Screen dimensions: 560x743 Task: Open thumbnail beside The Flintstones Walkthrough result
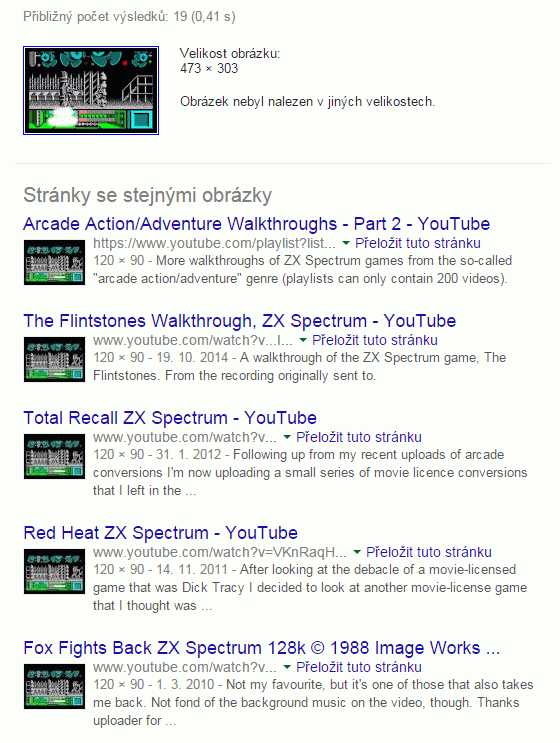(x=54, y=359)
